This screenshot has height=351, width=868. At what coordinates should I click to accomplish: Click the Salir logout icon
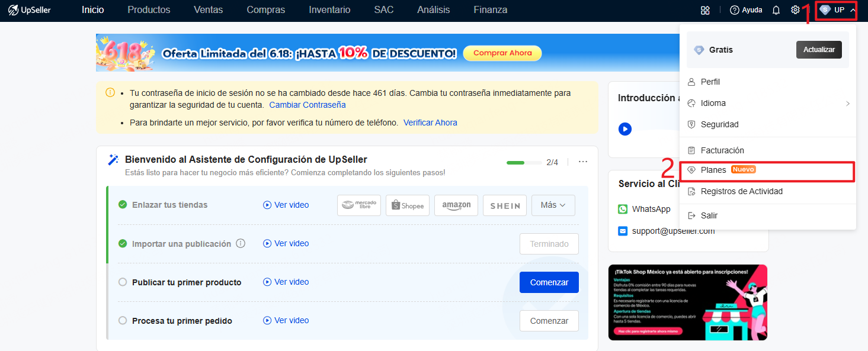[x=691, y=215]
